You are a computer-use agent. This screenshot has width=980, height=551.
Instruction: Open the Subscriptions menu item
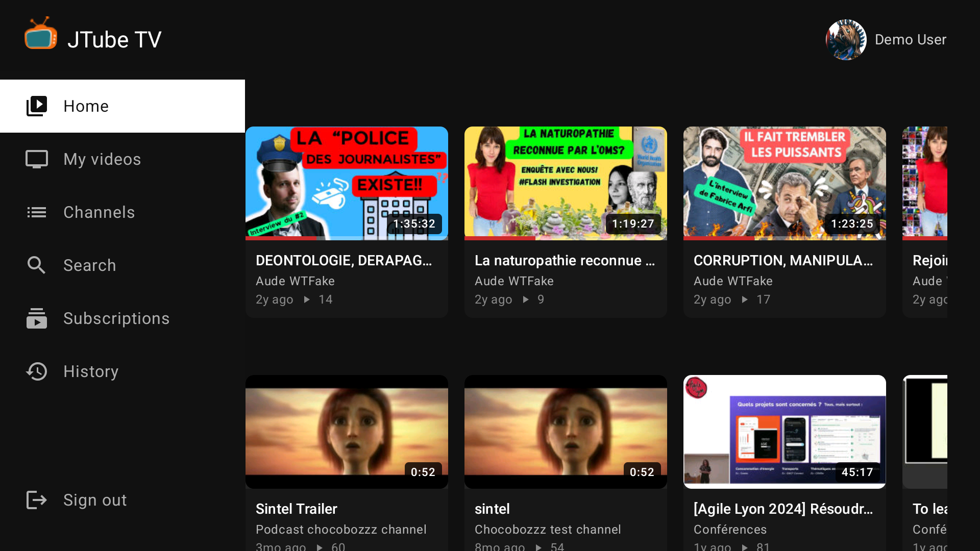pyautogui.click(x=122, y=318)
